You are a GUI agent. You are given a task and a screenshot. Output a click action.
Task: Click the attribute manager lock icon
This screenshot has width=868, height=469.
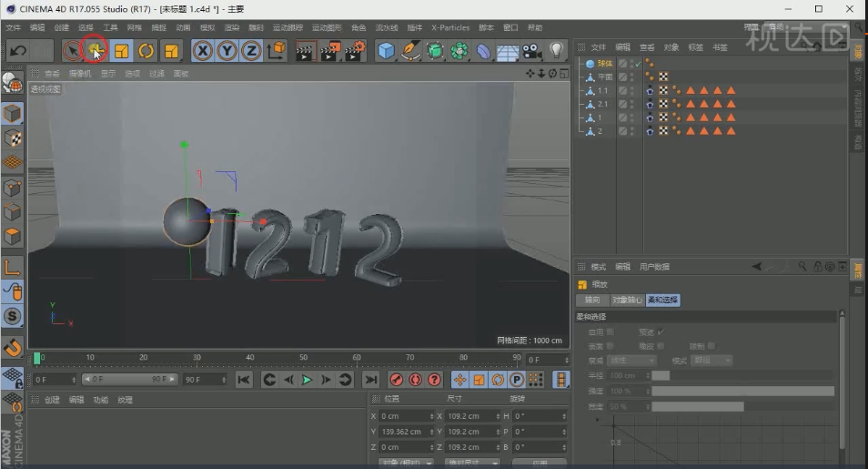coord(818,267)
